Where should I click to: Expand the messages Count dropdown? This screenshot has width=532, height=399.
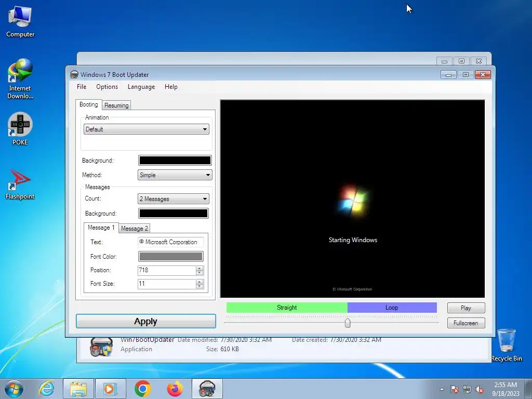pos(174,198)
